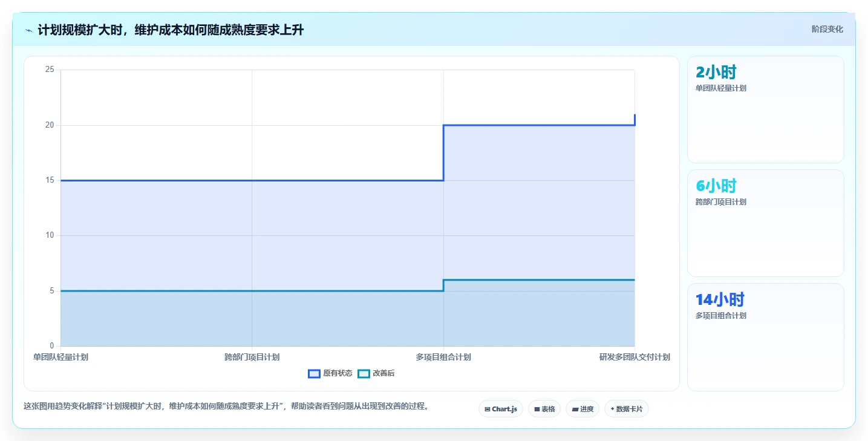Open the 2小时 单团队轻量计划 card

766,109
